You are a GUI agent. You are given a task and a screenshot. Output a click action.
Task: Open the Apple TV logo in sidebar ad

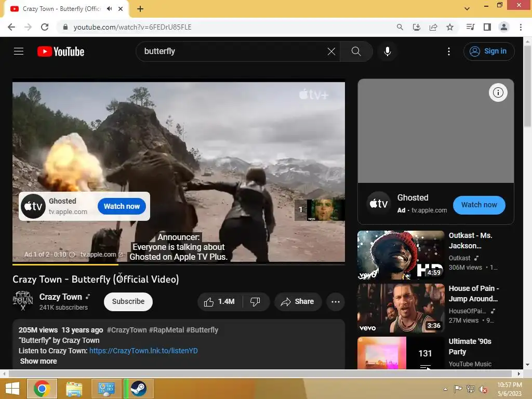(x=379, y=204)
